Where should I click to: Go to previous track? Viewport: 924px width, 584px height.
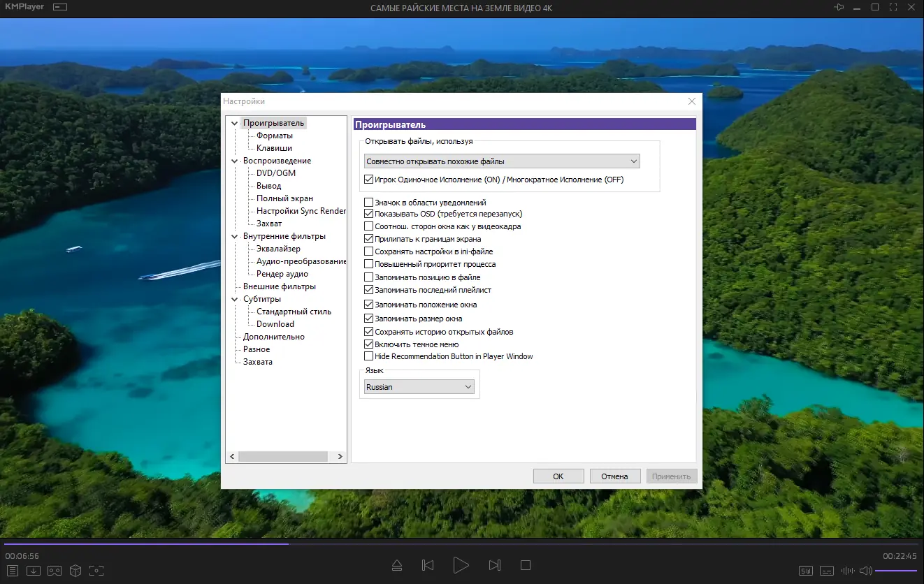pyautogui.click(x=428, y=565)
